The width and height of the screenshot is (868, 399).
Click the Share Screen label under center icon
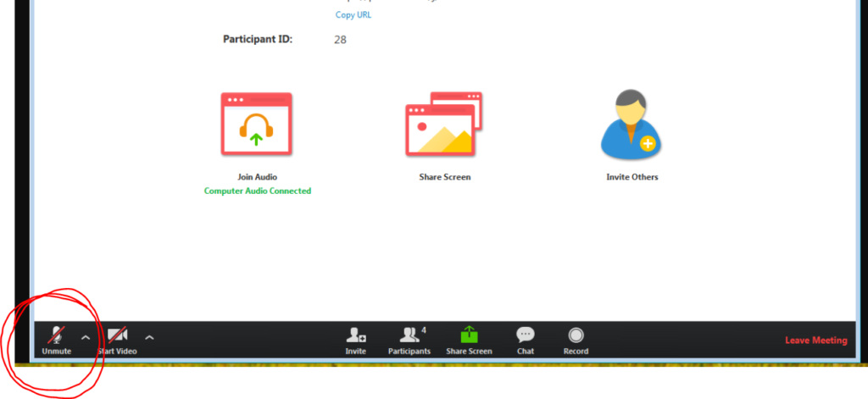coord(444,177)
